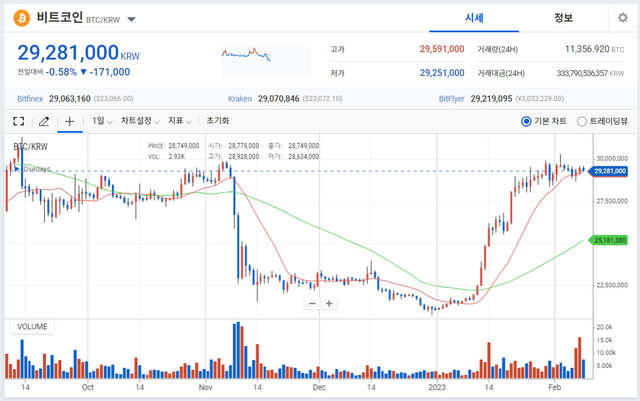Select the 트레이딩뷰 radio option
Viewport: 640px width, 401px height.
point(602,121)
